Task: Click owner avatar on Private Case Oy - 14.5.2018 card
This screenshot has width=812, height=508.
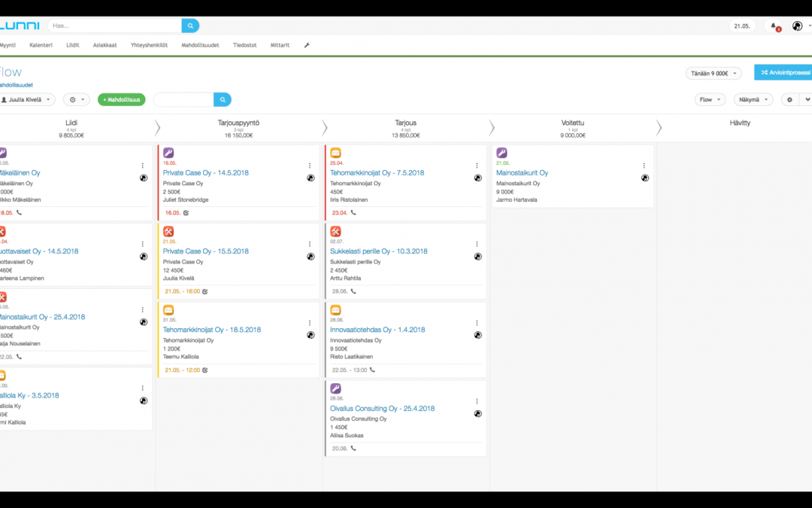Action: pos(311,178)
